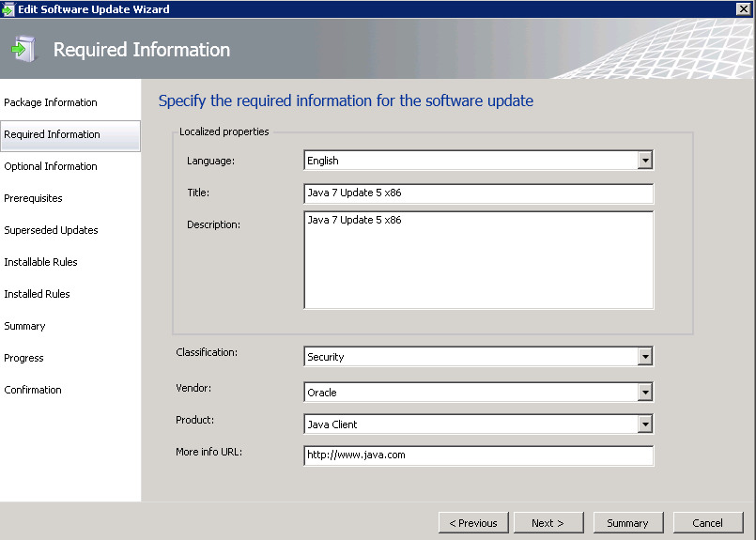This screenshot has height=540, width=756.
Task: Click the Product: label
Action: pos(194,420)
